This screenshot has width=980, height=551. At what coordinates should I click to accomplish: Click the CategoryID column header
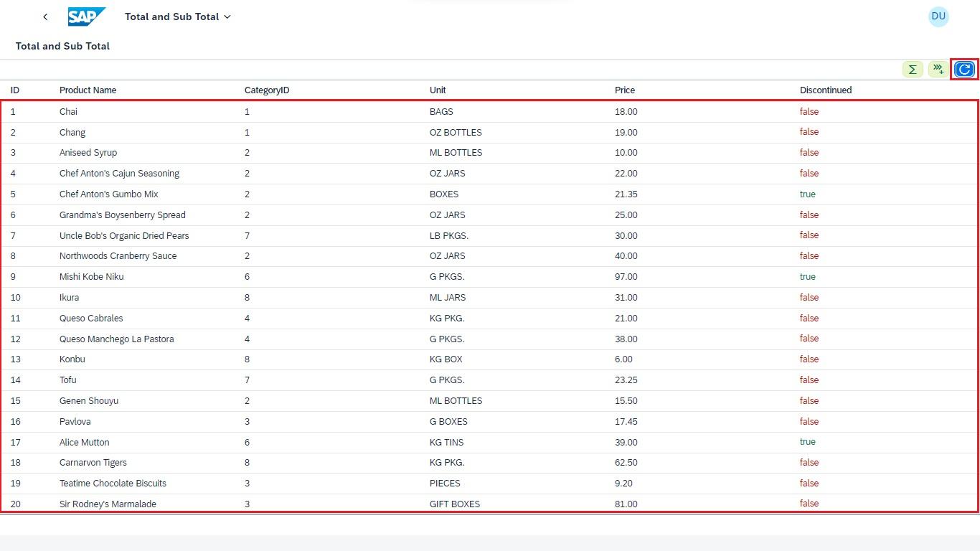click(x=267, y=90)
